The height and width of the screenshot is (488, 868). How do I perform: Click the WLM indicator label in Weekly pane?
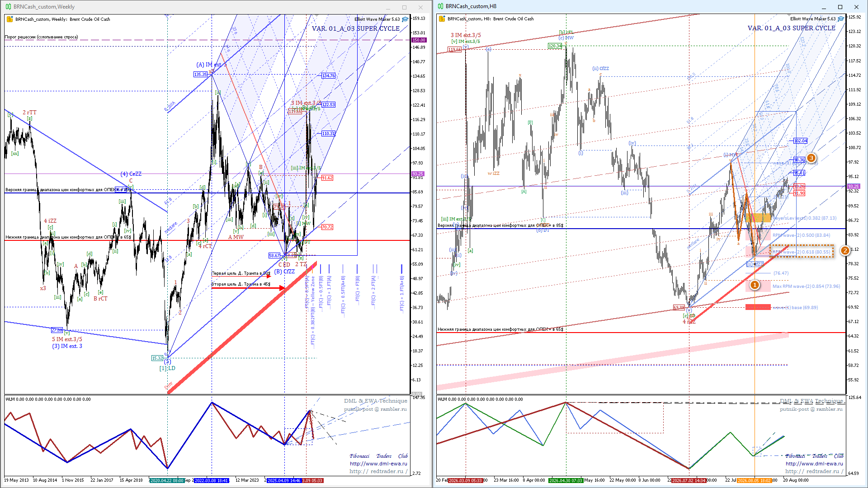point(48,399)
